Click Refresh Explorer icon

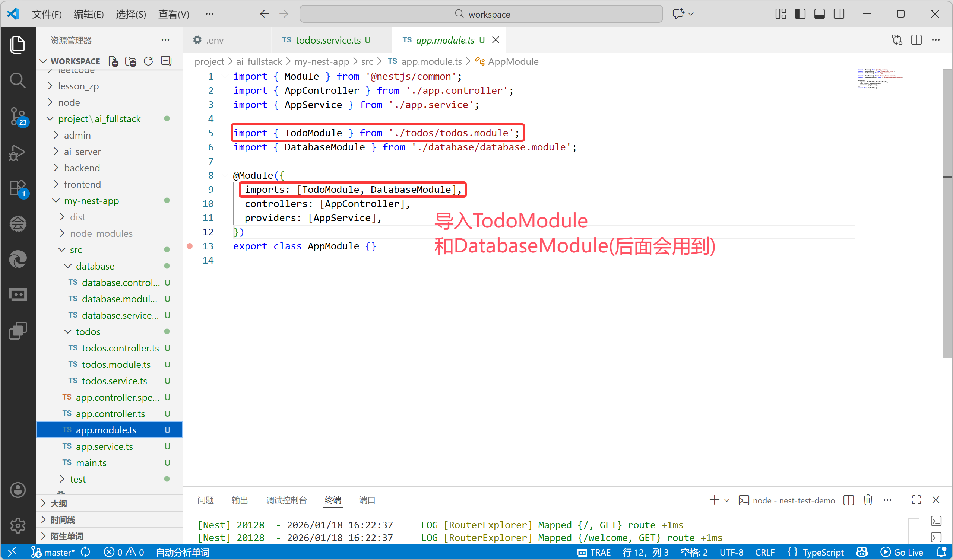(x=148, y=61)
